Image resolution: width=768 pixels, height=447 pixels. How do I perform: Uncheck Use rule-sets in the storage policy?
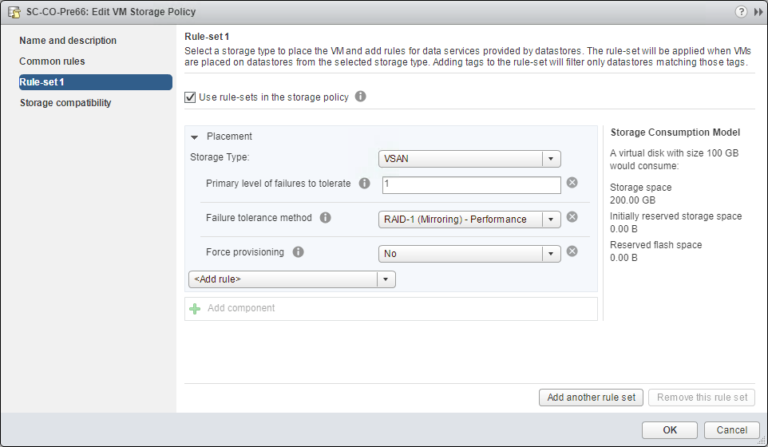(191, 97)
